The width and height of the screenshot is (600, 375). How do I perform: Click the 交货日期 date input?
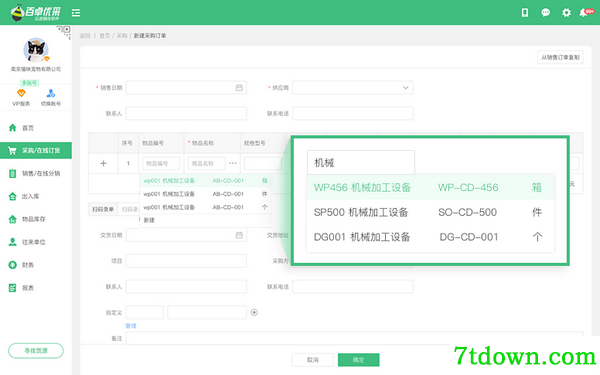click(186, 235)
